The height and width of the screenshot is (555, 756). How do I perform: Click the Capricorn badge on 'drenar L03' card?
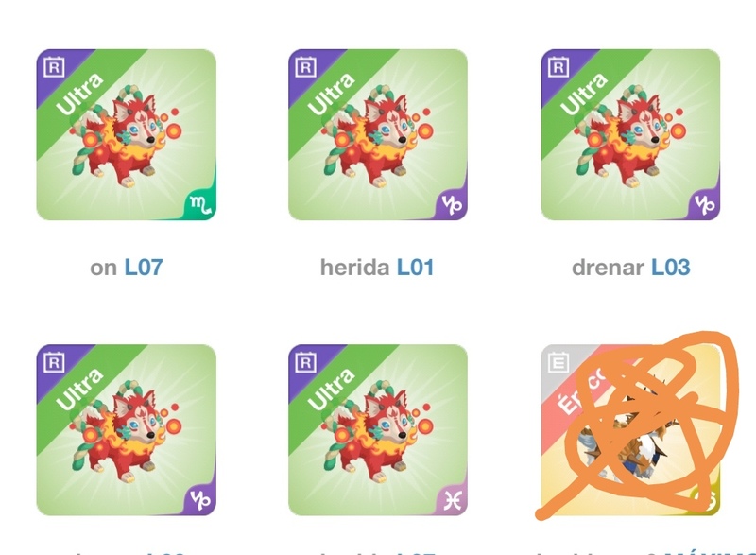[x=705, y=205]
